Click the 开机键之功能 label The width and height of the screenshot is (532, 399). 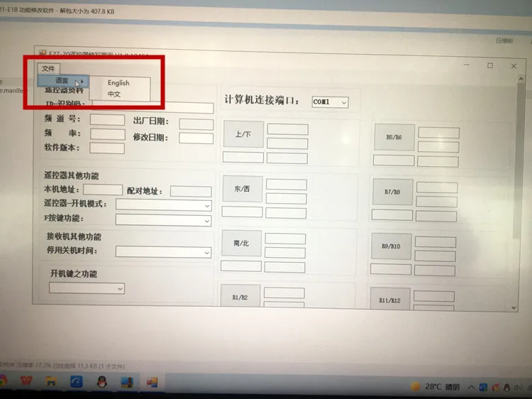(x=74, y=273)
